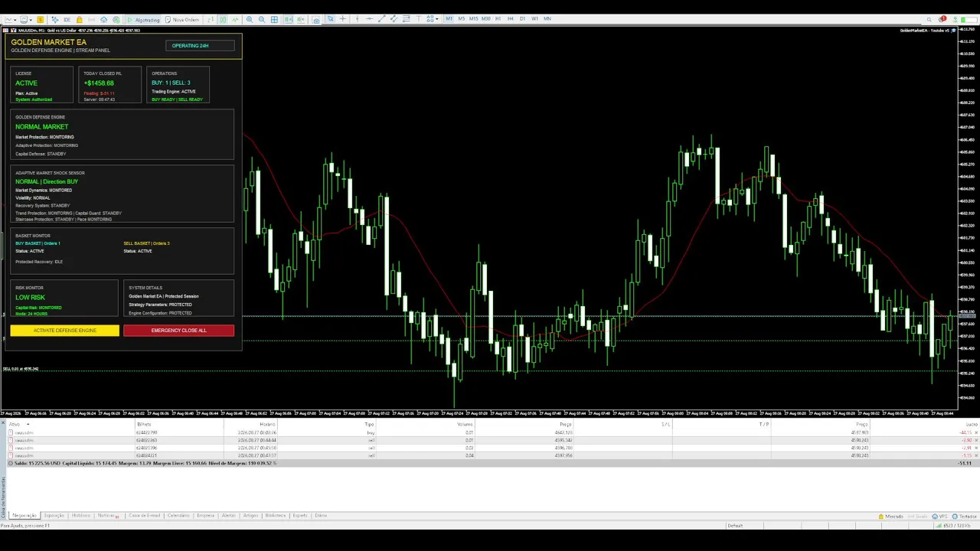Select the candlestick chart icon
Screen dimensions: 980x551
click(x=223, y=19)
